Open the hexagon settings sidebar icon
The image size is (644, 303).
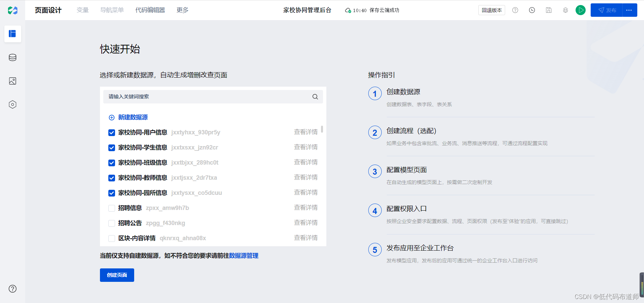(12, 104)
